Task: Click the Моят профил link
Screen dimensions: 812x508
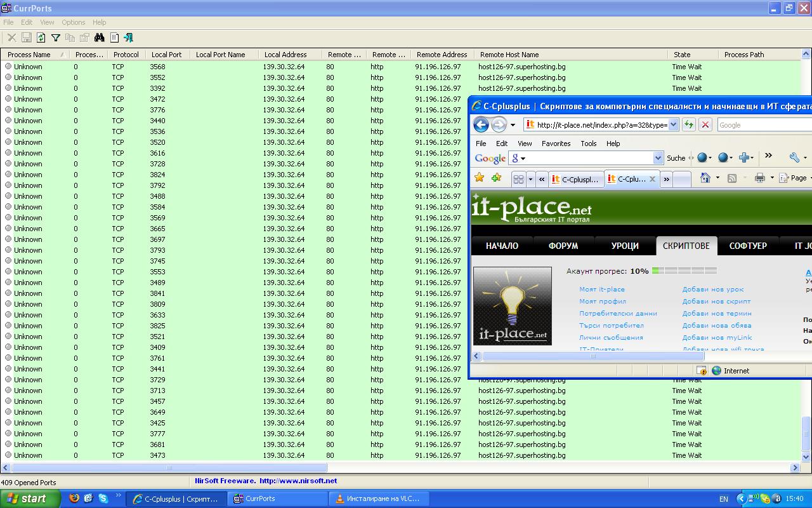Action: (602, 301)
